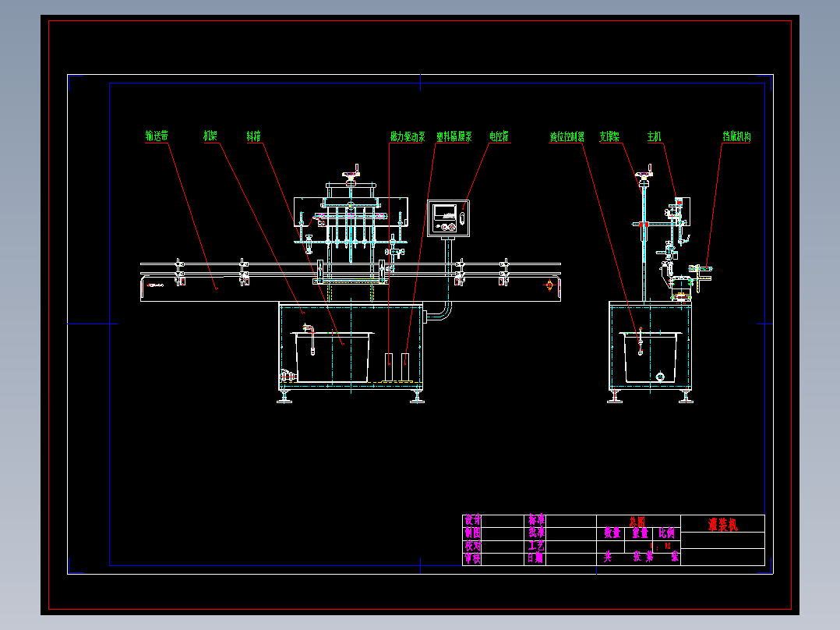
Task: Select the 审核 cell in title block
Action: click(x=473, y=558)
